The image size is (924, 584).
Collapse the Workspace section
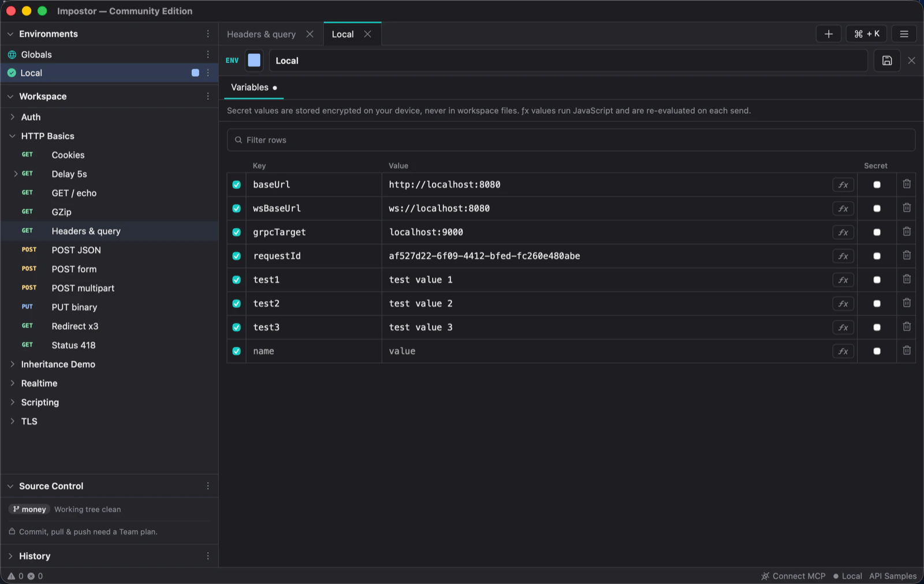(10, 96)
